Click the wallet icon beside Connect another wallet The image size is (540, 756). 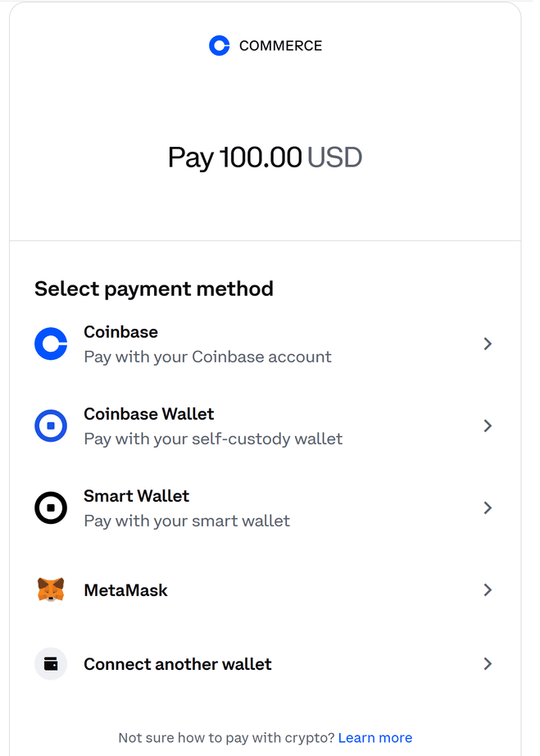[51, 663]
